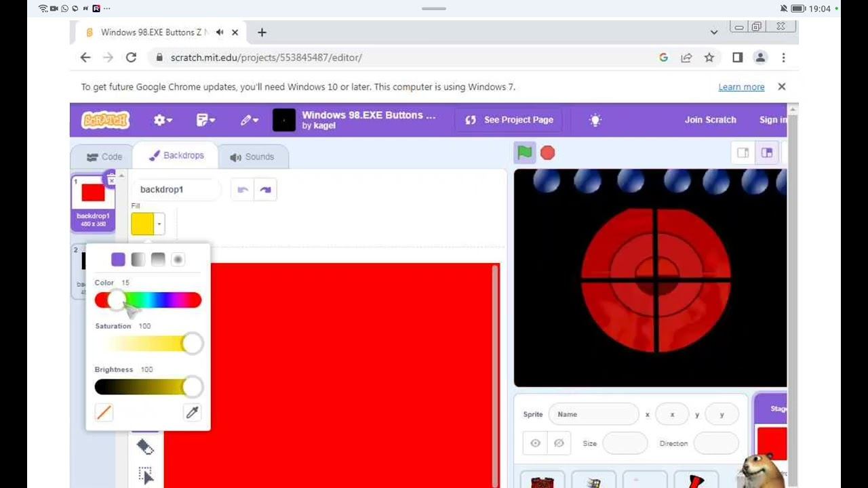Click See Project Page button
This screenshot has height=488, width=868.
pyautogui.click(x=509, y=120)
